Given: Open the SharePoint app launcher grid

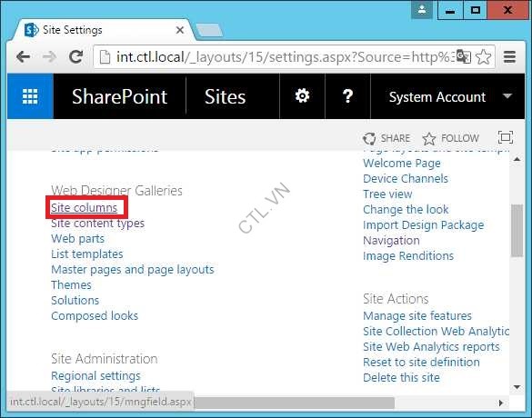Looking at the screenshot, I should point(30,96).
